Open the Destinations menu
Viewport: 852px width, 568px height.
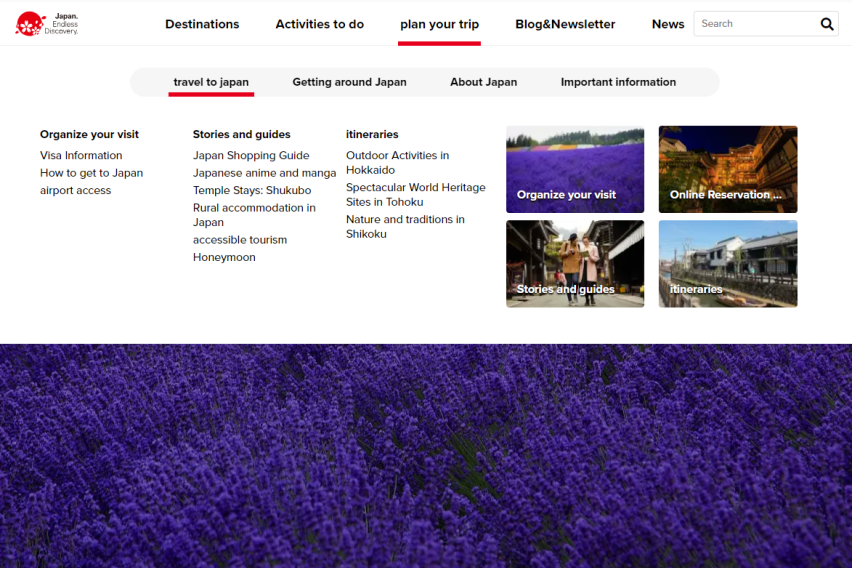click(202, 24)
